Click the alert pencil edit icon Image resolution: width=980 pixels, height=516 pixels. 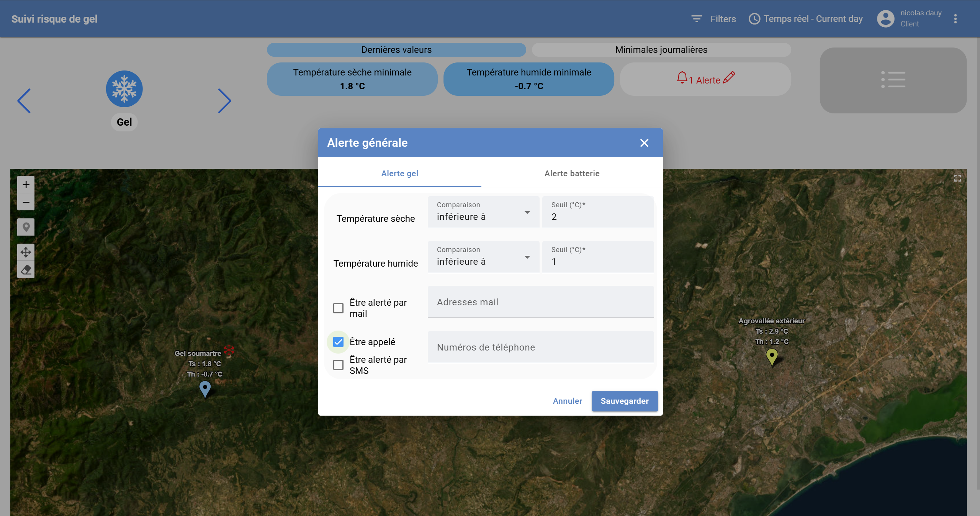pos(729,78)
